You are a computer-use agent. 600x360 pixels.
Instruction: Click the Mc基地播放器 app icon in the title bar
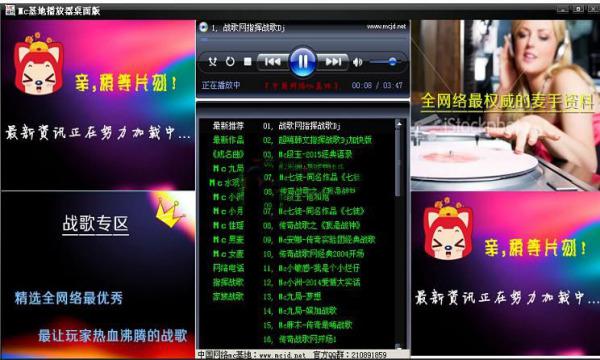[10, 10]
